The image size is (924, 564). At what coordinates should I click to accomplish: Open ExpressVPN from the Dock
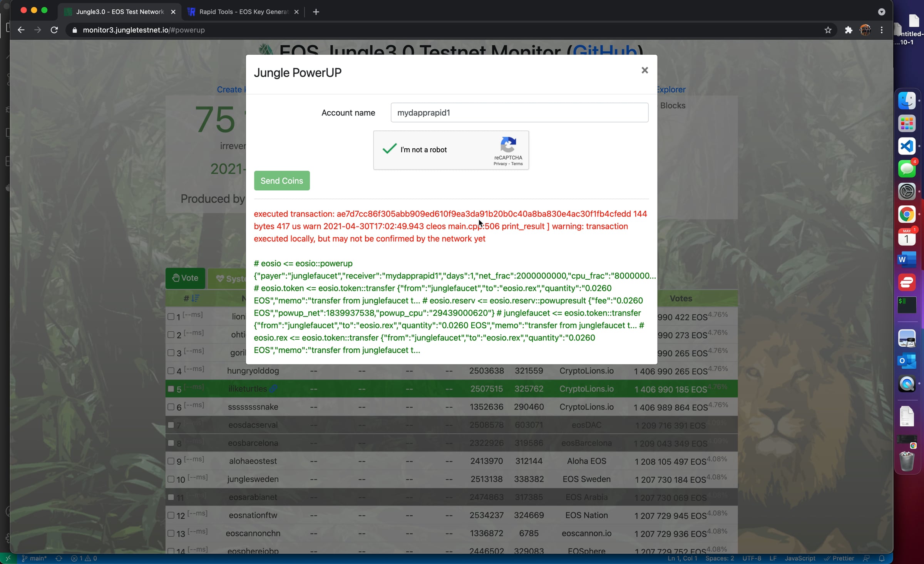tap(907, 282)
